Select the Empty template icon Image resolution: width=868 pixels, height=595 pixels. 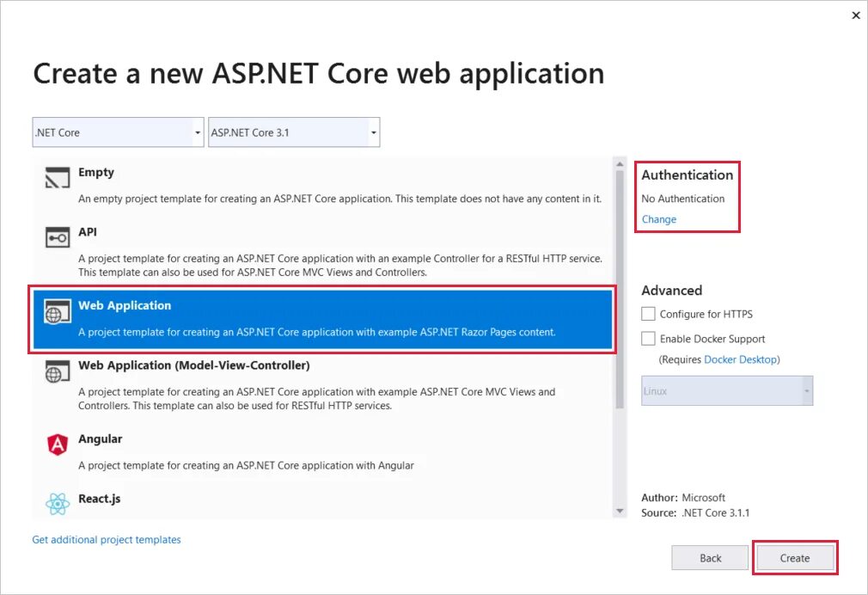point(58,178)
